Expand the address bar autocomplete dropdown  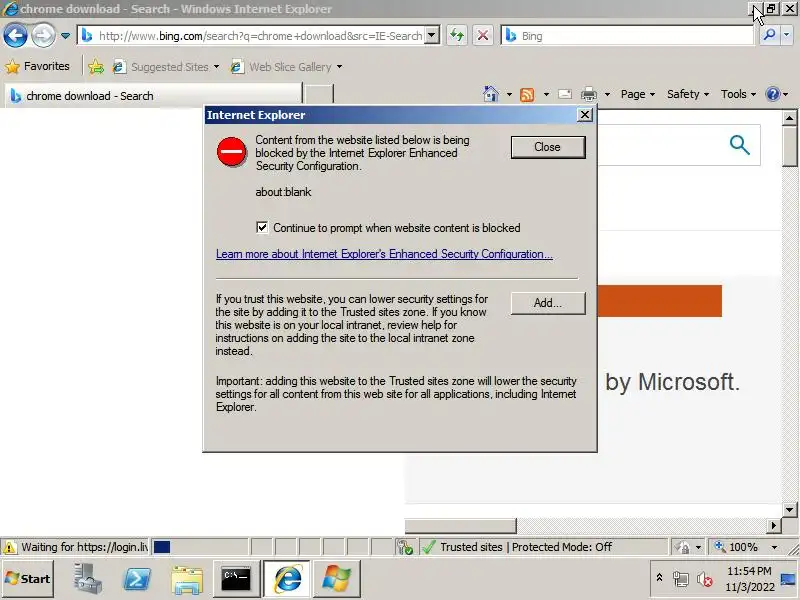click(432, 36)
